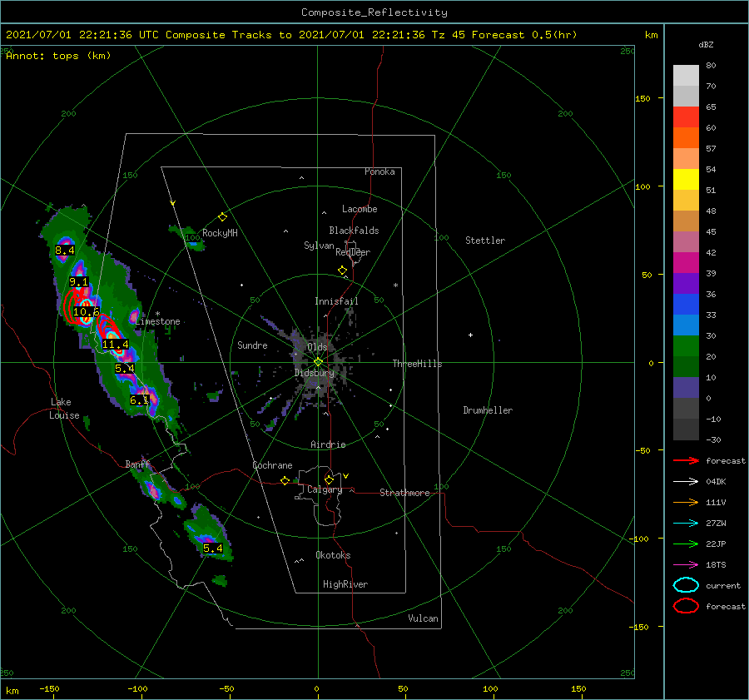The height and width of the screenshot is (700, 749).
Task: Click the yellow radar-site diamond at map center
Action: (318, 362)
